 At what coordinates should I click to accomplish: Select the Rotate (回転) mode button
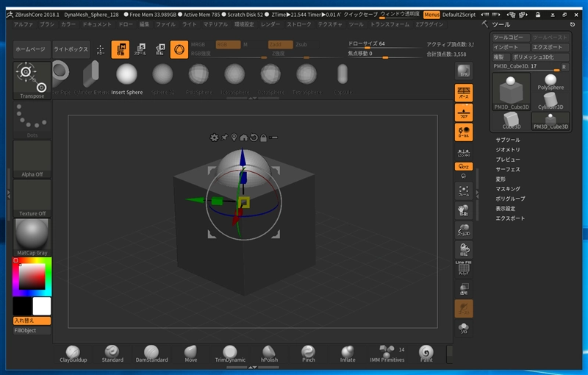tap(160, 49)
